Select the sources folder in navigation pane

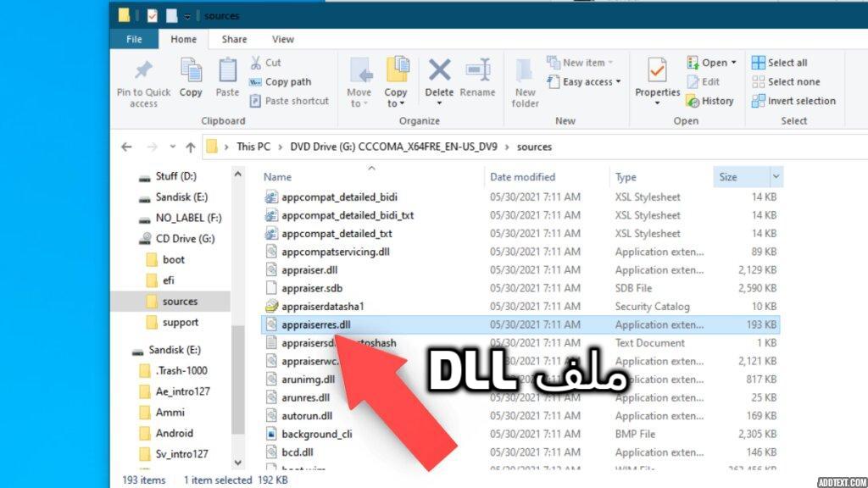click(170, 302)
